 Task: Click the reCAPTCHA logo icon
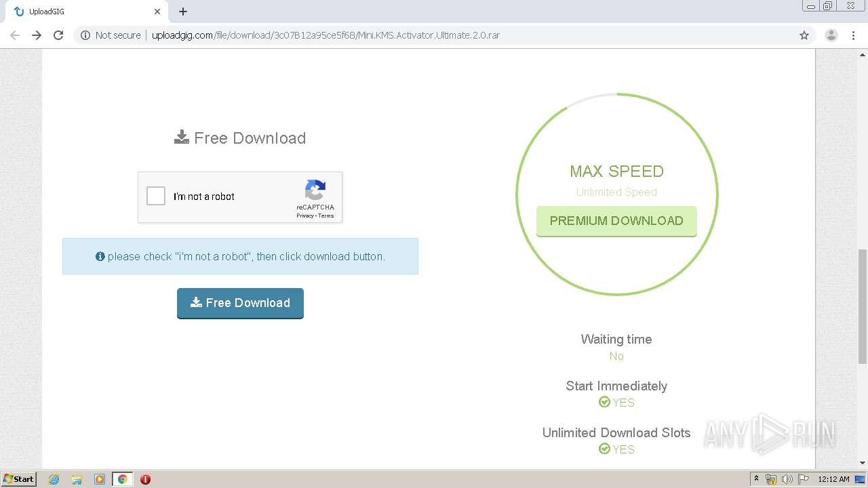[315, 190]
